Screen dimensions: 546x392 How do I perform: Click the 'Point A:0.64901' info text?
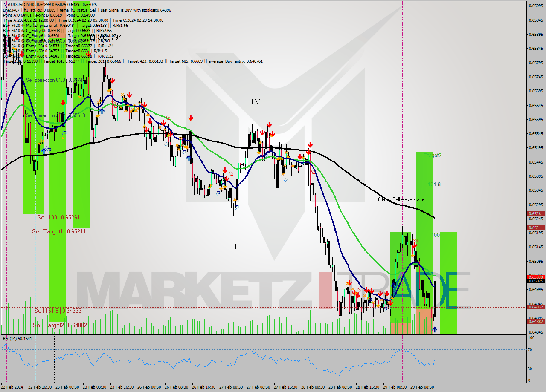coord(17,15)
